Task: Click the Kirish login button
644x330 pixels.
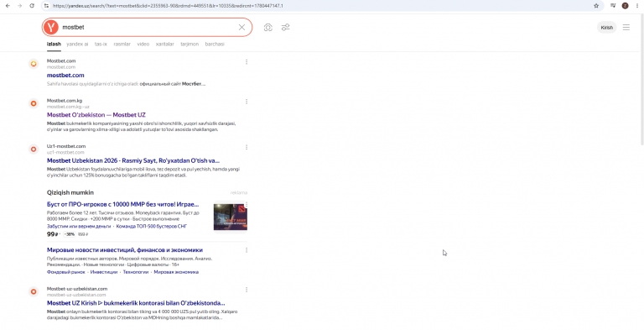Action: [606, 28]
